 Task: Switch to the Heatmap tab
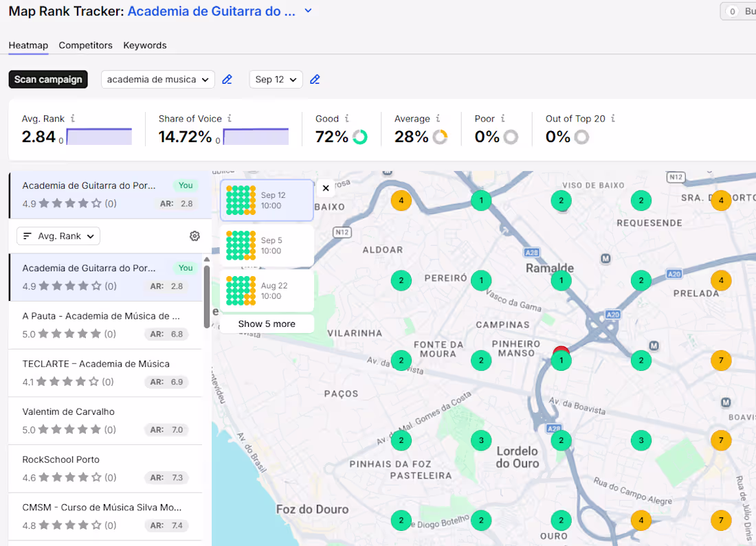click(x=28, y=45)
